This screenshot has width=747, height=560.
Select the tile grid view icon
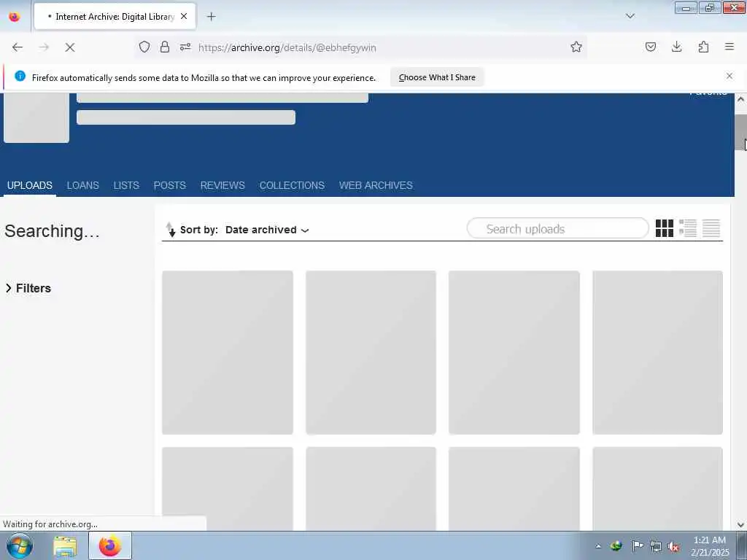click(x=664, y=228)
